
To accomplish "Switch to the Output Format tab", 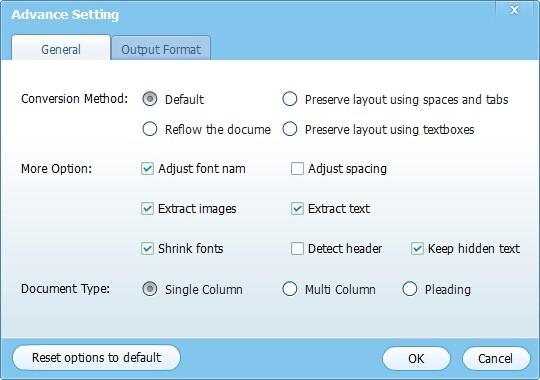I will (161, 49).
